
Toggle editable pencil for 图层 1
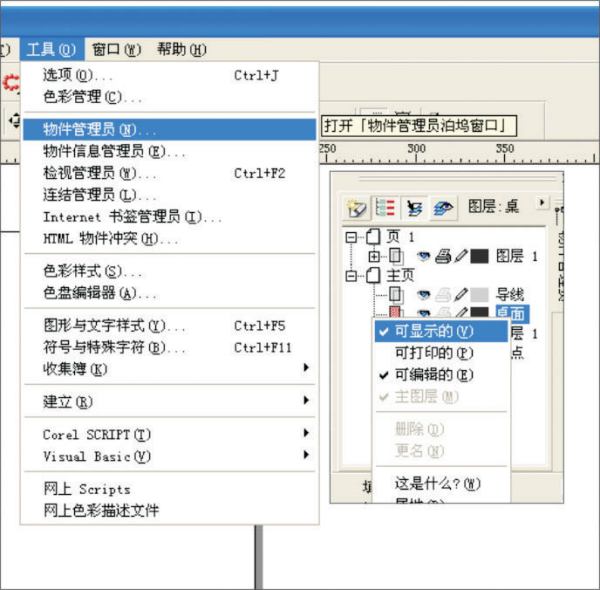(x=461, y=255)
